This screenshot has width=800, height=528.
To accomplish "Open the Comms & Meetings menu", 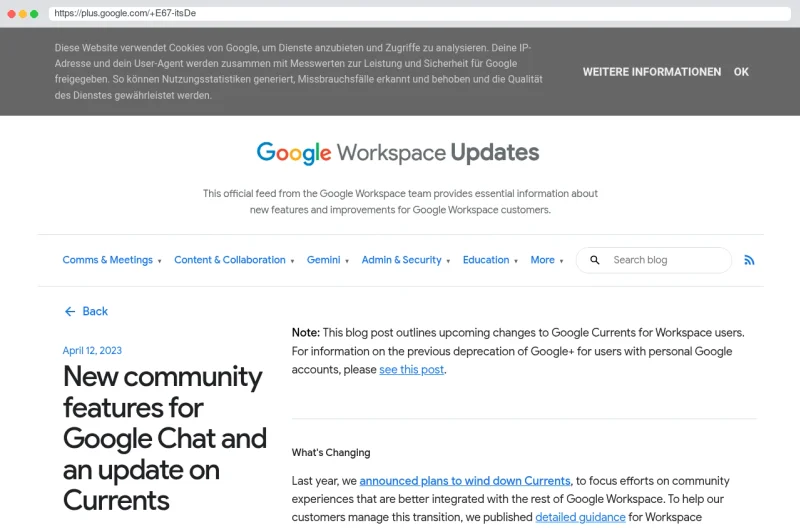I will (x=108, y=260).
